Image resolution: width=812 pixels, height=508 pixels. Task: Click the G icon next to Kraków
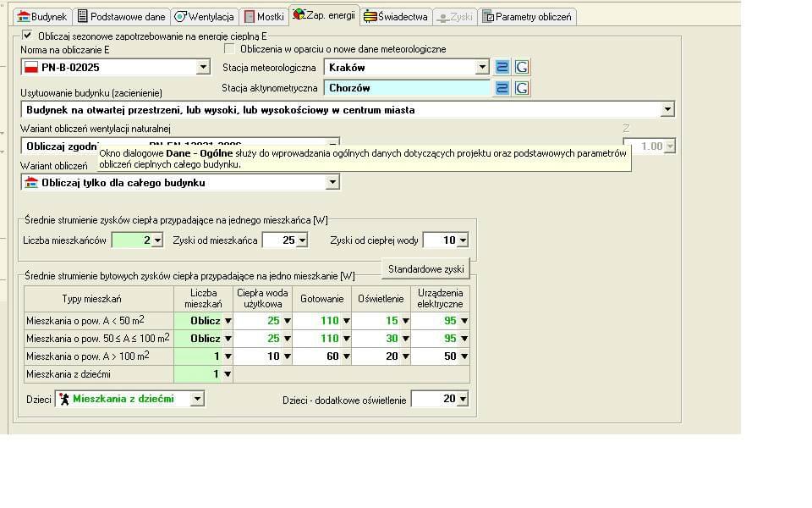522,67
